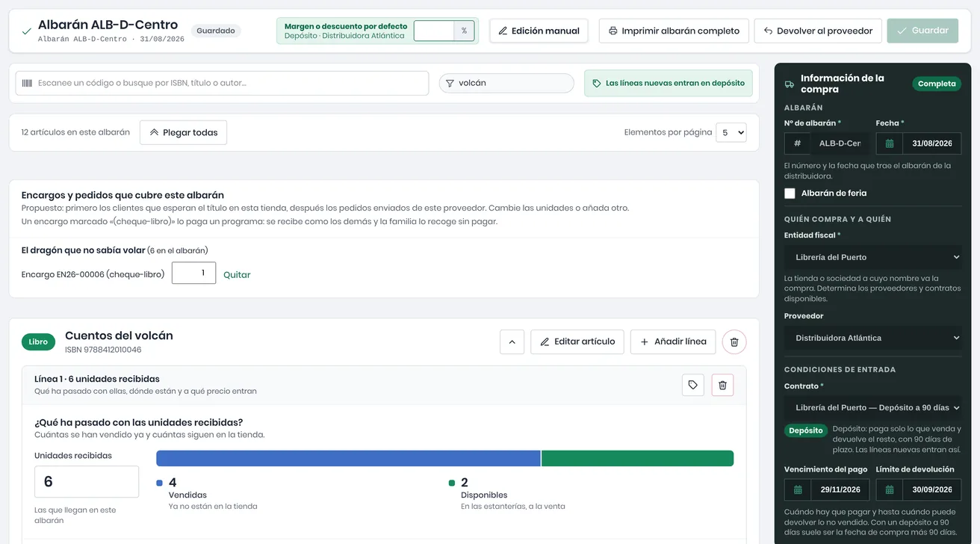
Task: Open the Contrato dropdown
Action: (873, 408)
